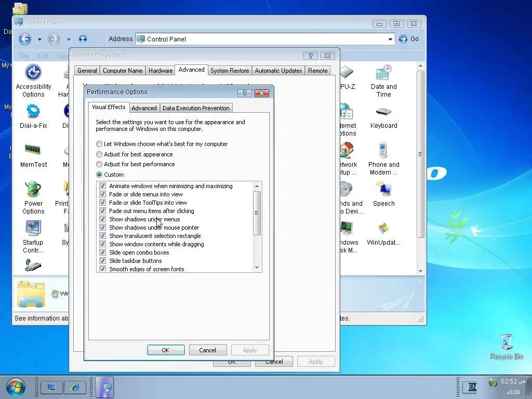
Task: Switch to Performance Options Advanced tab
Action: click(144, 108)
